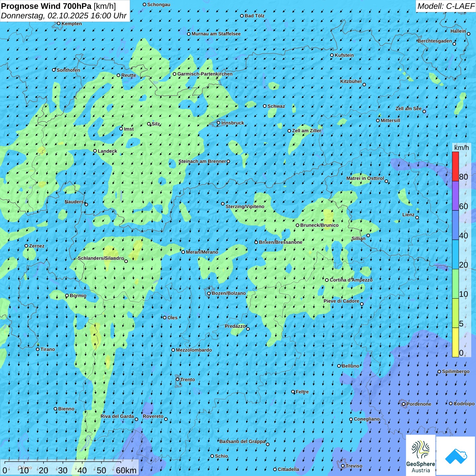
Task: Click the 'Conegliano' label
Action: pos(367,419)
